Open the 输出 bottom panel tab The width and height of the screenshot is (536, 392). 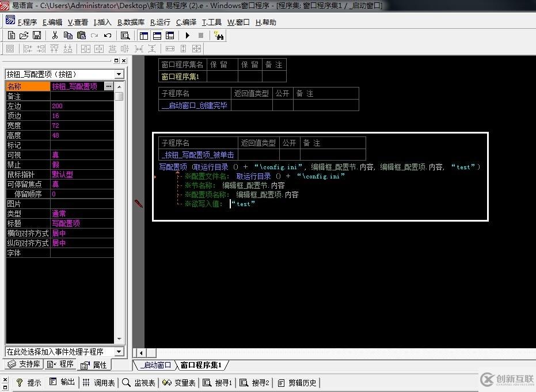click(62, 382)
